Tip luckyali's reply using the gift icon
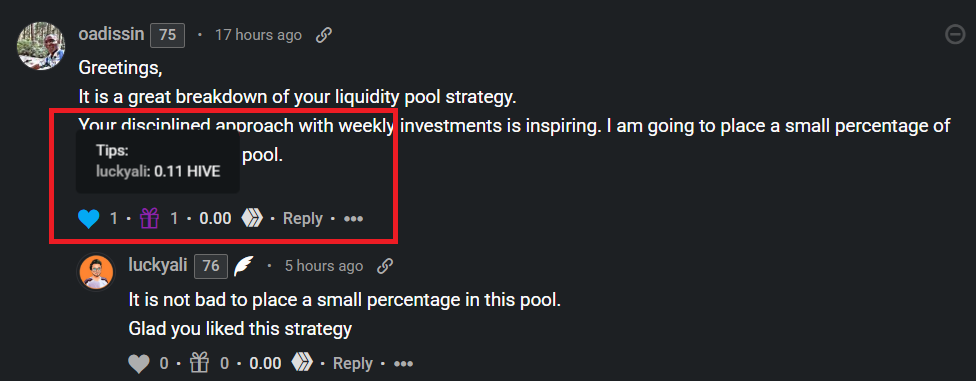 (x=199, y=363)
